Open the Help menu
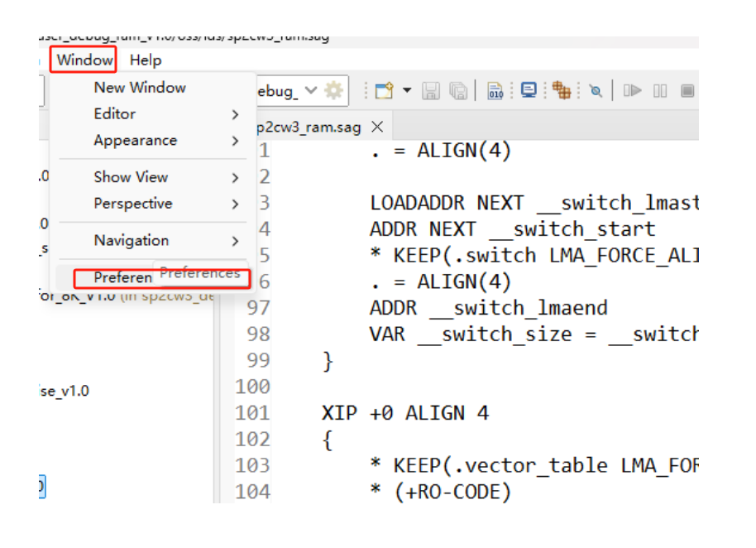Screen dimensions: 756x548 146,60
